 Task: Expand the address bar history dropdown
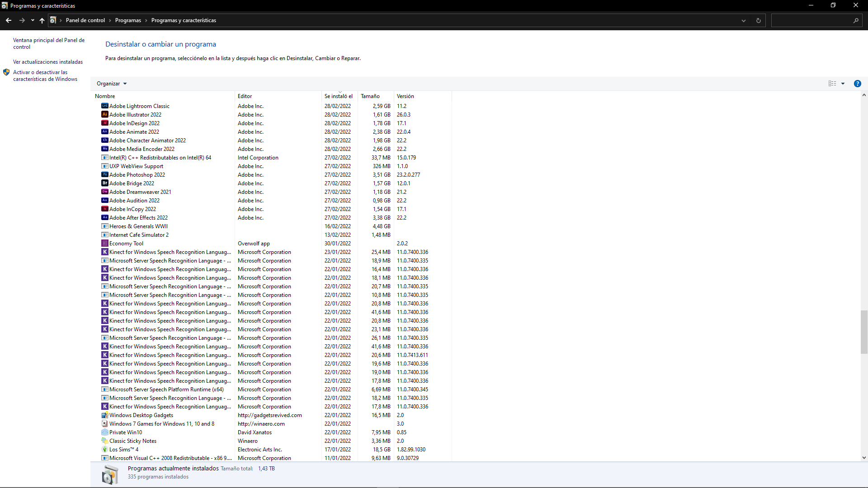tap(743, 20)
